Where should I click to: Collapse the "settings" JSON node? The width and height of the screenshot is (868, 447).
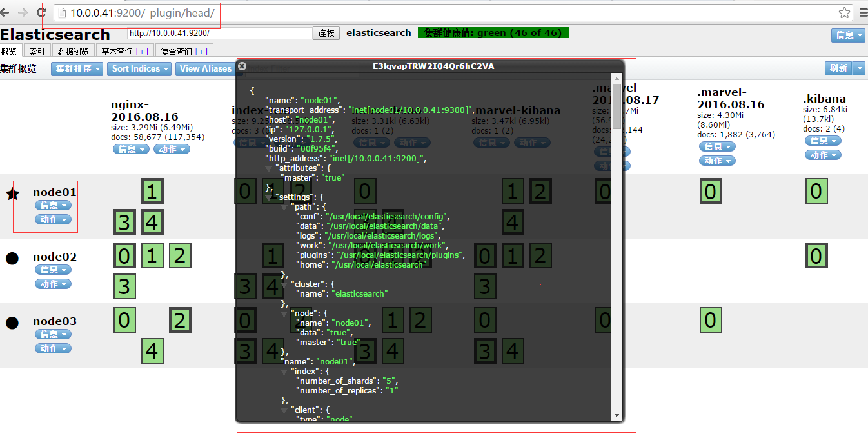tap(269, 197)
